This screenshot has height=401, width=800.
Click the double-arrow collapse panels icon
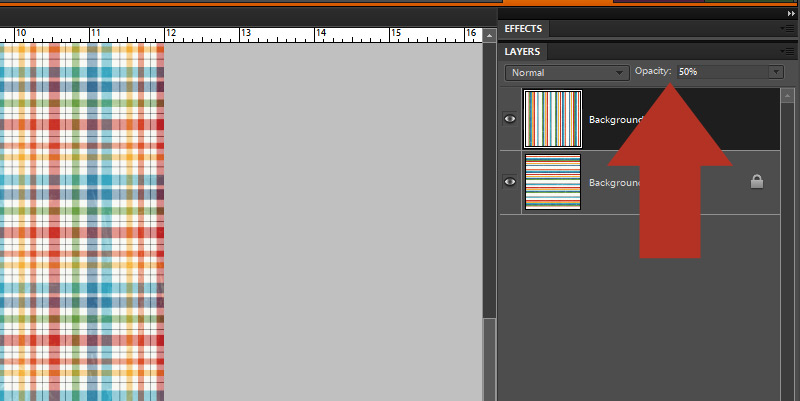tap(791, 13)
